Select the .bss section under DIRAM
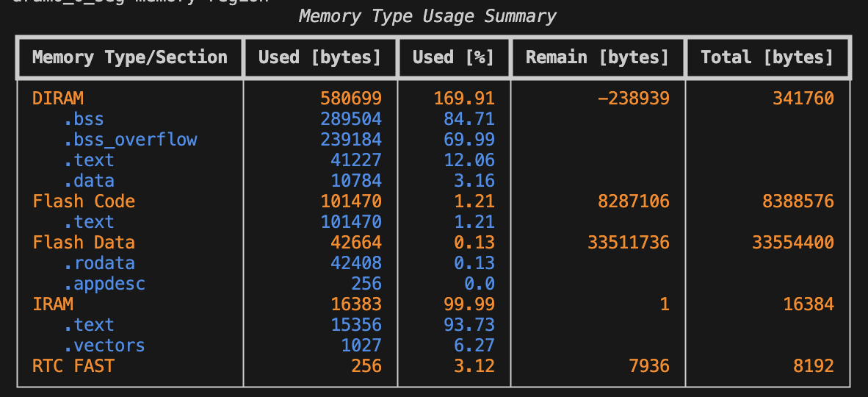868x397 pixels. pyautogui.click(x=83, y=119)
